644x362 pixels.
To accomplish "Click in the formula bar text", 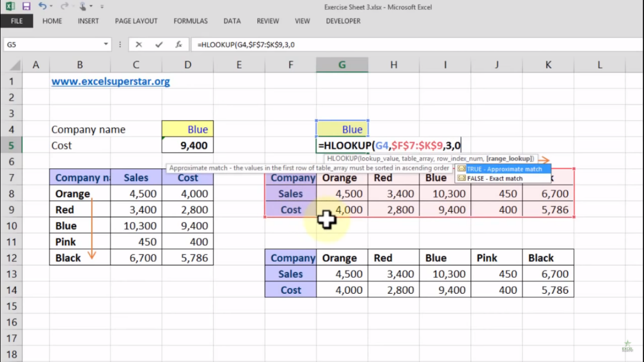I will pyautogui.click(x=245, y=45).
